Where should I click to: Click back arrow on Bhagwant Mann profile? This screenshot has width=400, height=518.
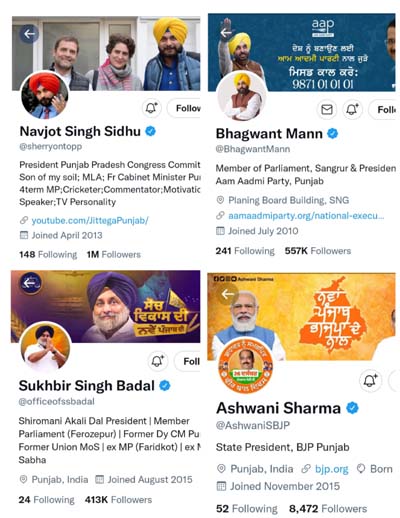tap(226, 33)
